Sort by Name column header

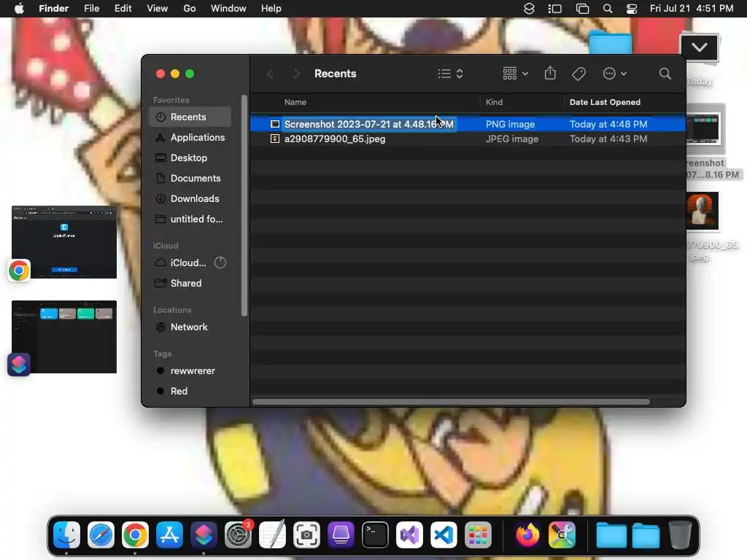pos(295,102)
